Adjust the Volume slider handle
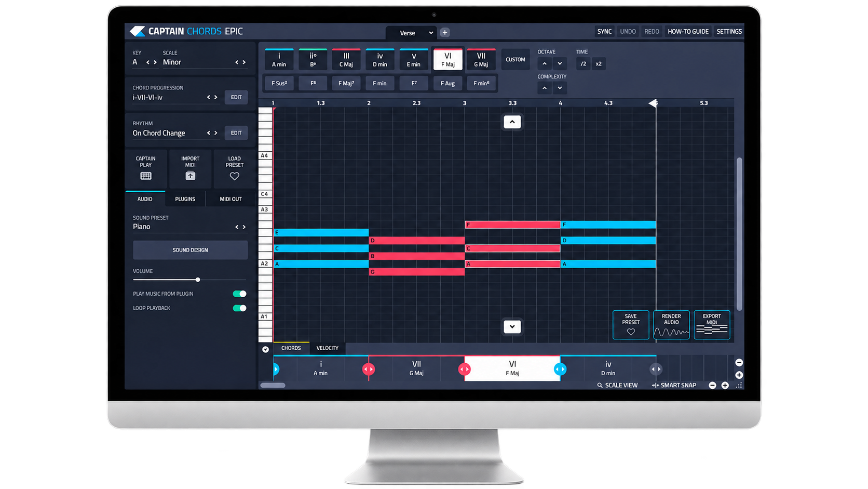Image resolution: width=868 pixels, height=489 pixels. pos(198,280)
